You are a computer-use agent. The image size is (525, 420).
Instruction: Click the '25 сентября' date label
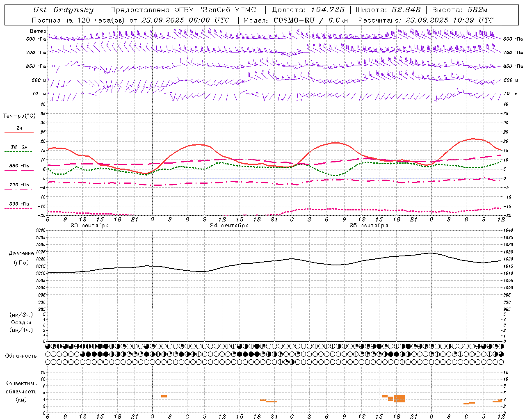click(369, 226)
